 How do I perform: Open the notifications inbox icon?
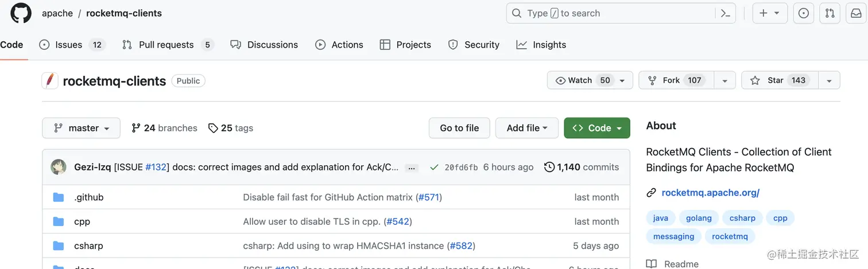click(x=856, y=13)
